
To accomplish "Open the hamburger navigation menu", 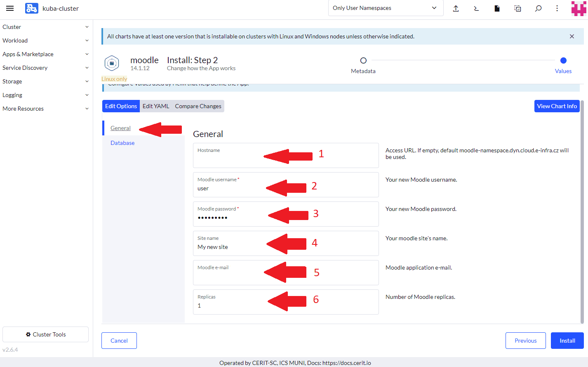I will (x=10, y=8).
